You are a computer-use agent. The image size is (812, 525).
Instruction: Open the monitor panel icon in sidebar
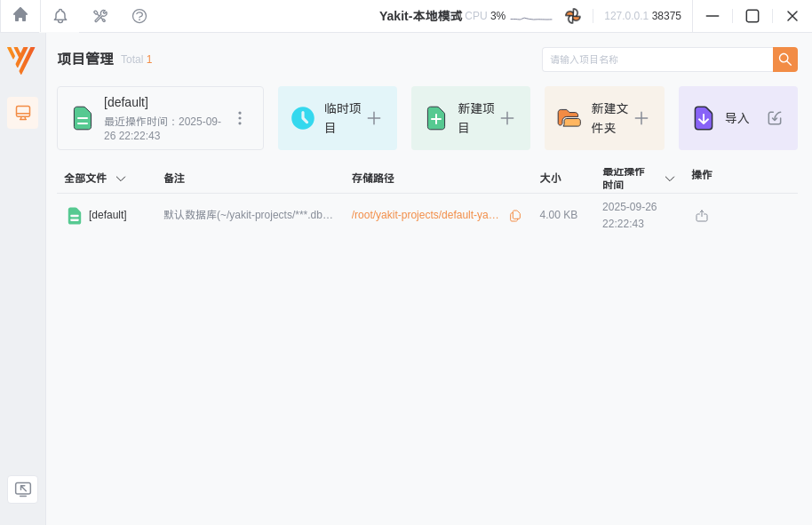pos(22,113)
